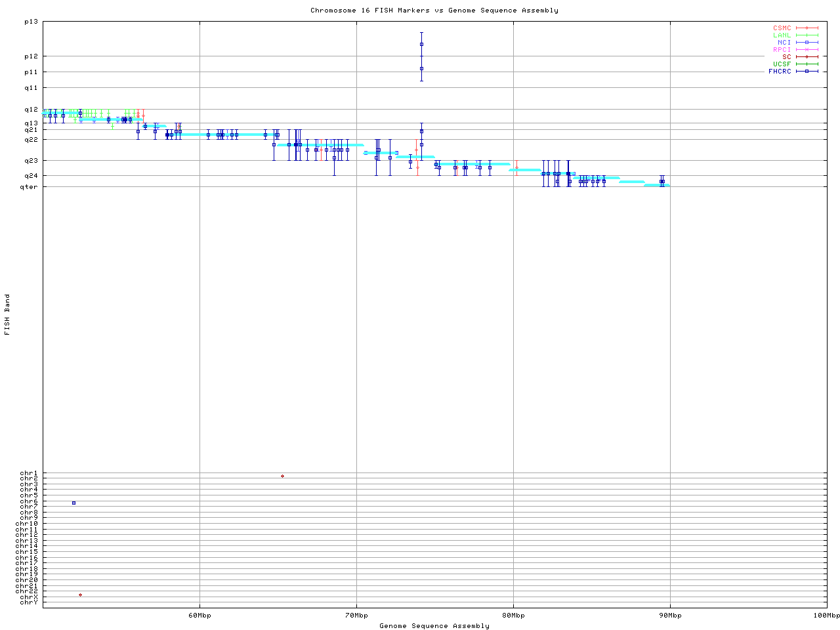This screenshot has height=630, width=840.
Task: Click the chart title text
Action: [434, 10]
